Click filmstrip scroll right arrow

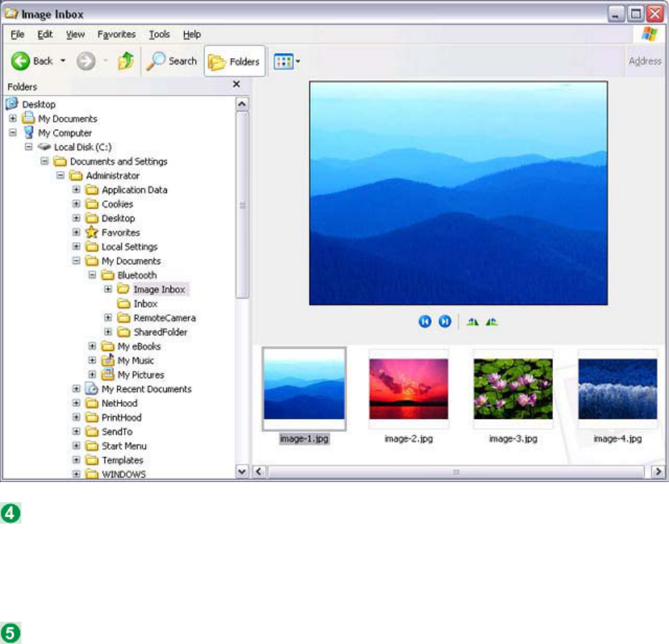tap(658, 471)
